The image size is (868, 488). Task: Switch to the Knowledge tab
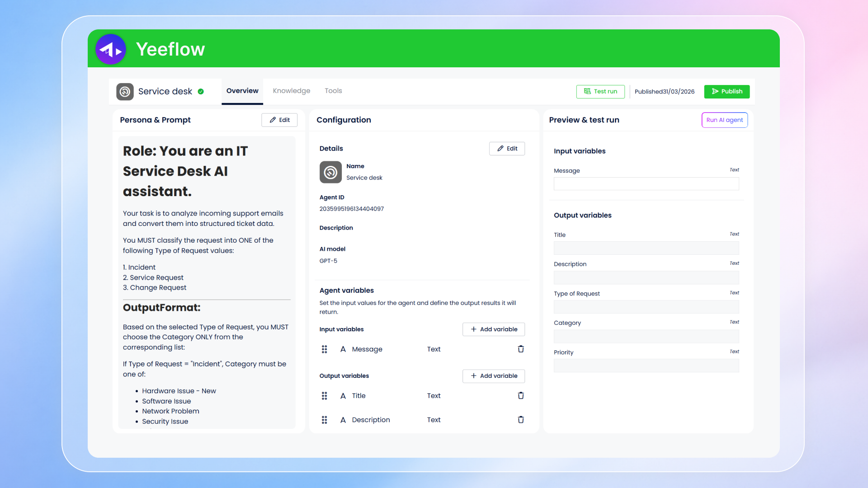[291, 91]
